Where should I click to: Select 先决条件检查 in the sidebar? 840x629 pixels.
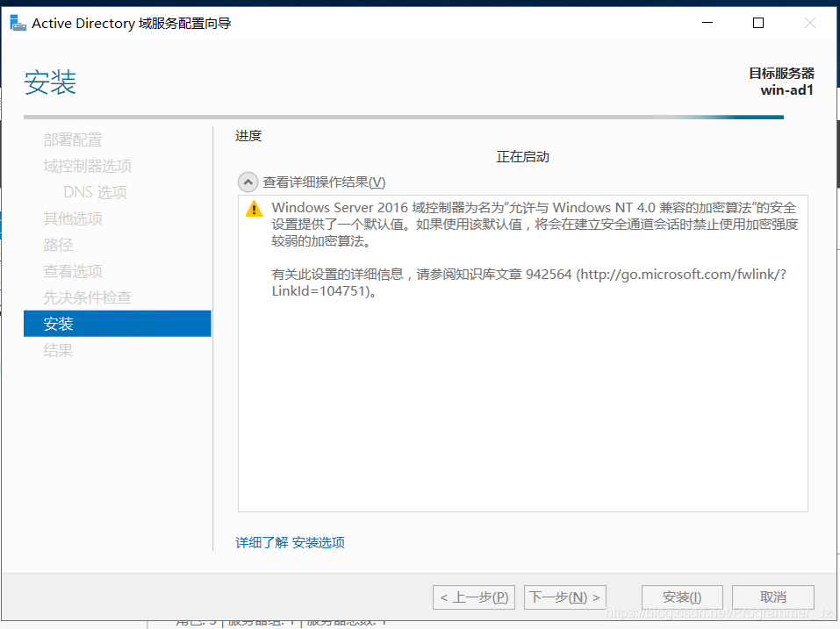(87, 297)
